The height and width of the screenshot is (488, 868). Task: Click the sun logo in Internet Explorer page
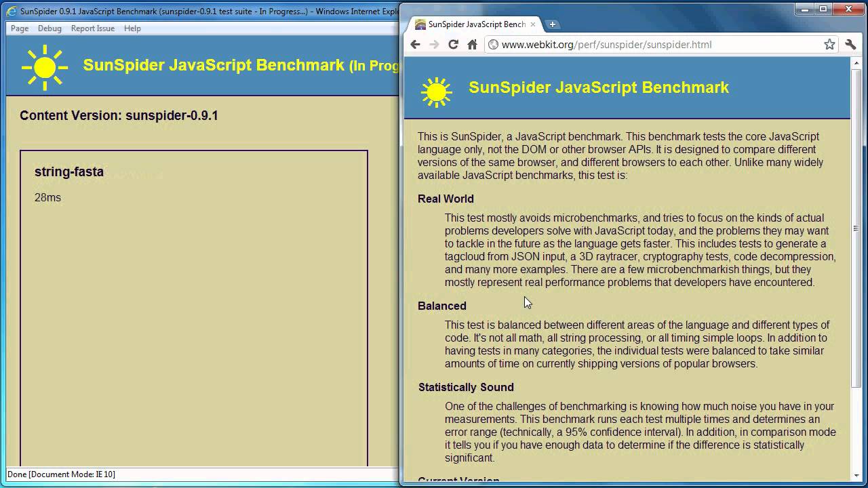pyautogui.click(x=45, y=67)
